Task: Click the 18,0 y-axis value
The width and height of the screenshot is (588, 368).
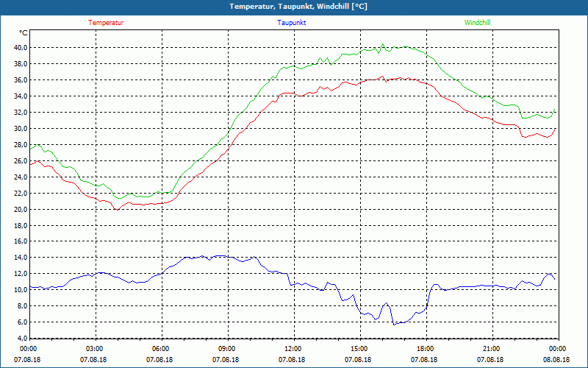Action: point(21,225)
